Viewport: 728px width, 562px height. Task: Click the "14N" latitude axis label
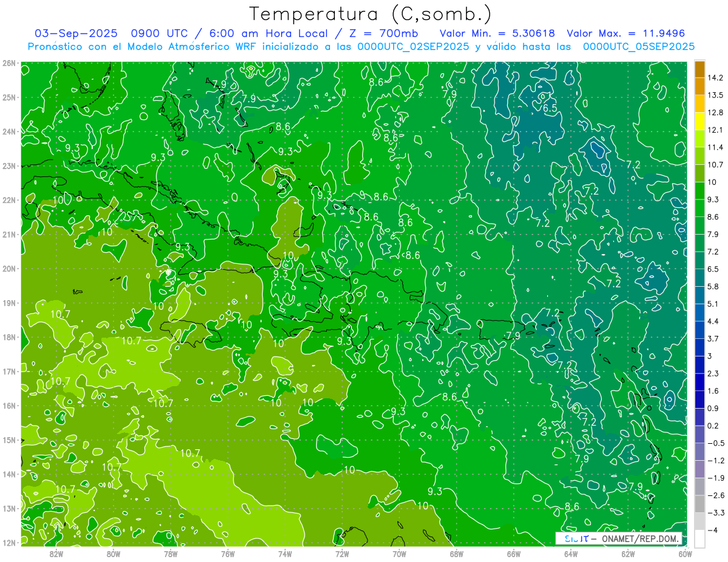[8, 474]
